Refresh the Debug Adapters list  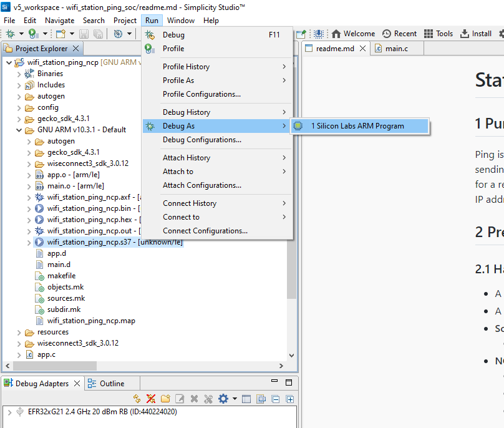137,399
